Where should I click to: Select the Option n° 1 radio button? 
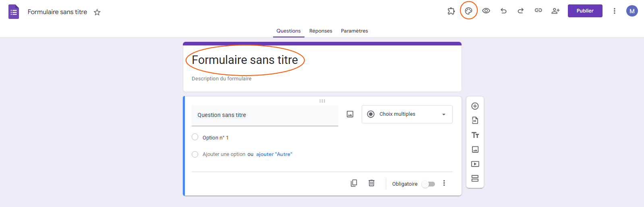[195, 137]
